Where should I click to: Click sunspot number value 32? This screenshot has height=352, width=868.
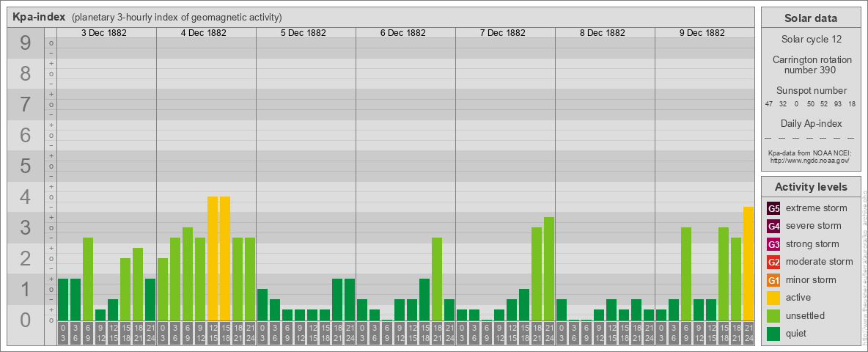783,104
